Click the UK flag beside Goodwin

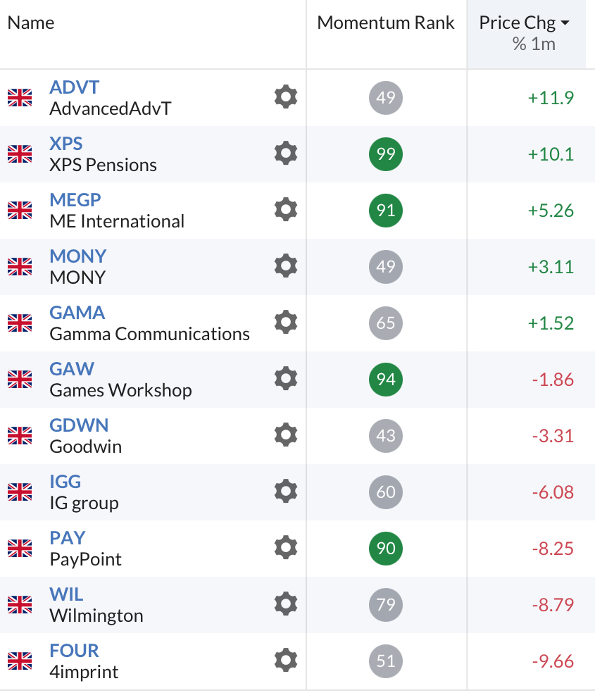pyautogui.click(x=20, y=436)
